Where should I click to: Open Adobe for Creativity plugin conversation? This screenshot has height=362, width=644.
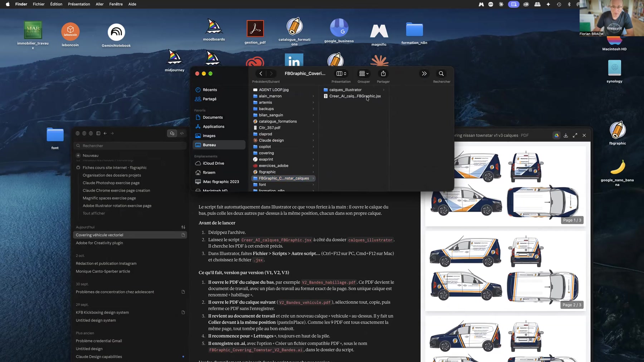(x=99, y=243)
